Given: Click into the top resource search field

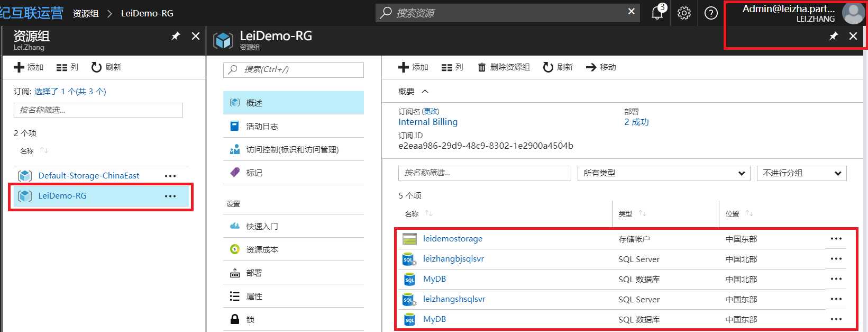Looking at the screenshot, I should 508,13.
